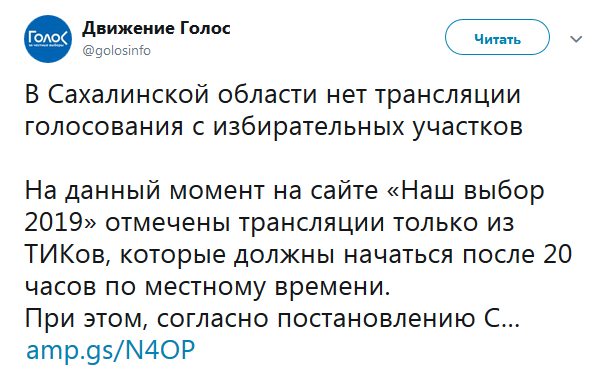Open profile via Движение Голос display name
Image resolution: width=596 pixels, height=371 pixels.
click(x=156, y=28)
